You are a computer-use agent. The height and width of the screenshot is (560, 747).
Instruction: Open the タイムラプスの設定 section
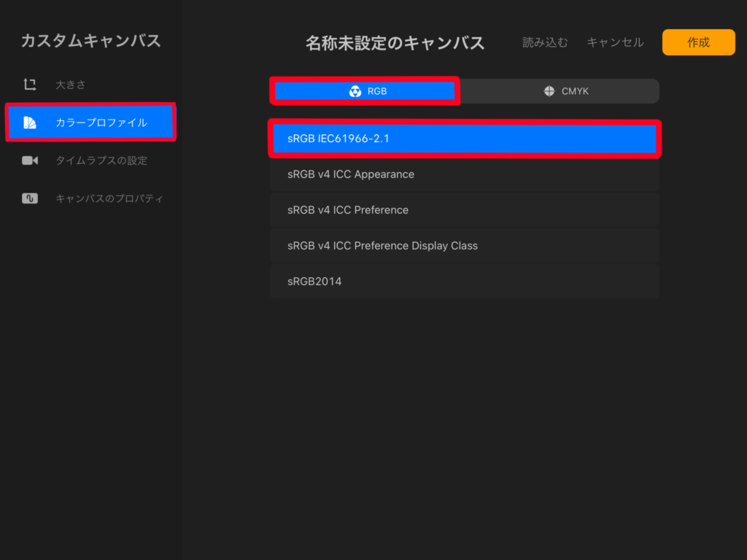90,160
